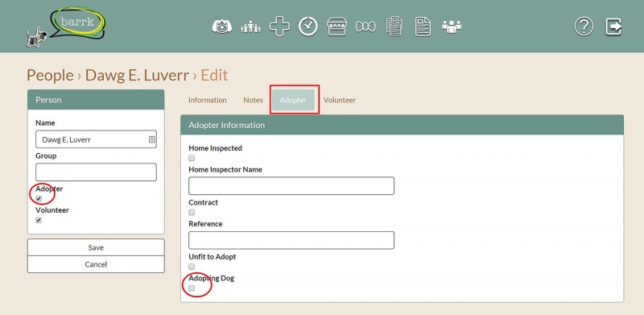Switch to the Information tab

[208, 100]
